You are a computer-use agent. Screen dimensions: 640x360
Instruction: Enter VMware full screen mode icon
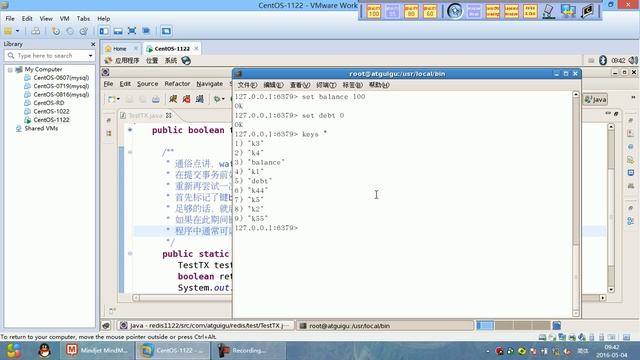pyautogui.click(x=132, y=31)
